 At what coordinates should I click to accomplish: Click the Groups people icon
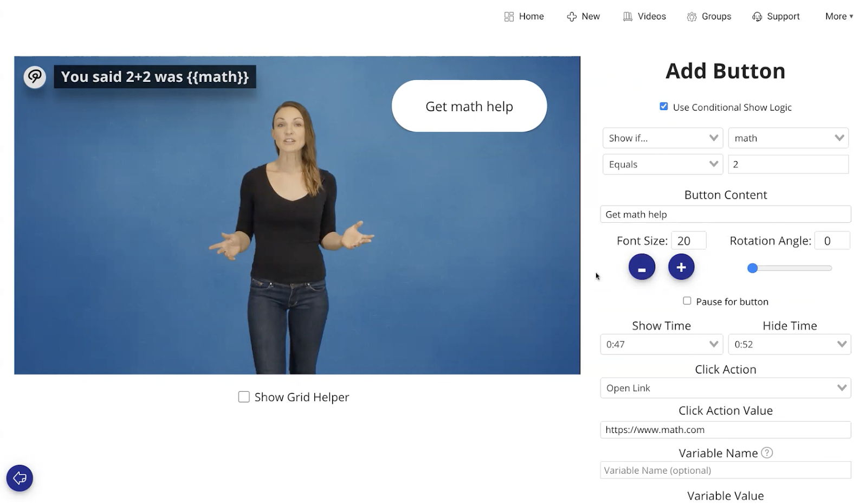(691, 17)
